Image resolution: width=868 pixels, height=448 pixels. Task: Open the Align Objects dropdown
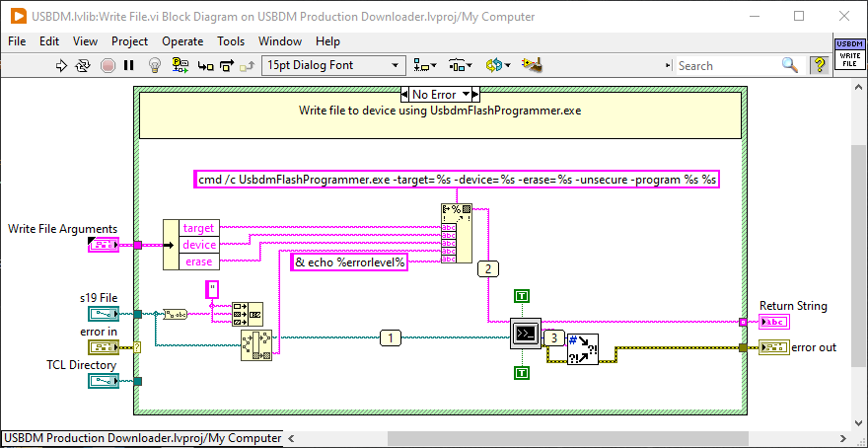coord(425,65)
